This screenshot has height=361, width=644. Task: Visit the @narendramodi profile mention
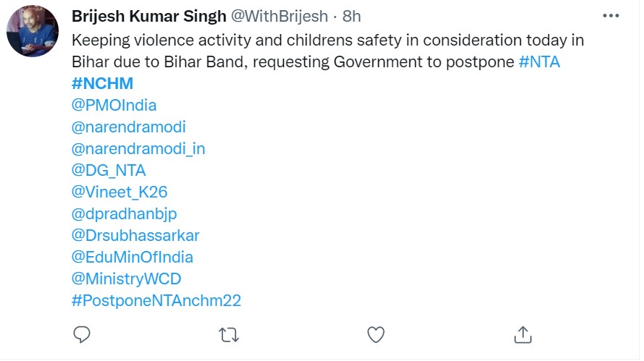128,127
